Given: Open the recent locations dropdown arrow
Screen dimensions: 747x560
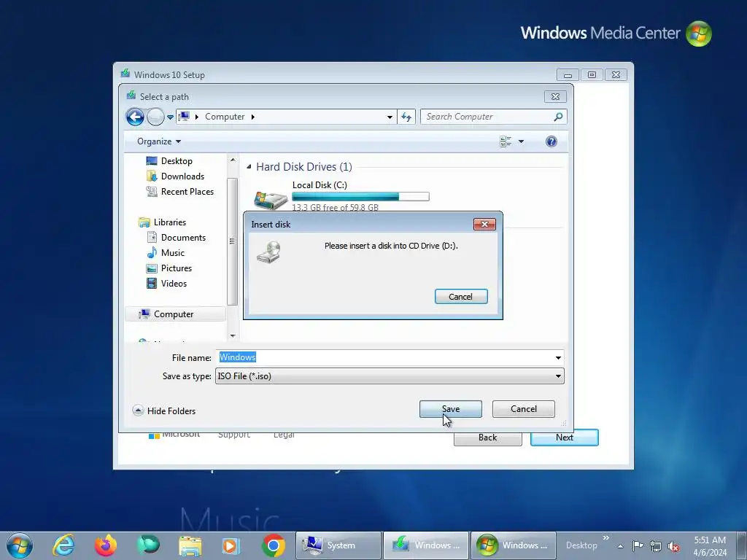Looking at the screenshot, I should [x=170, y=117].
